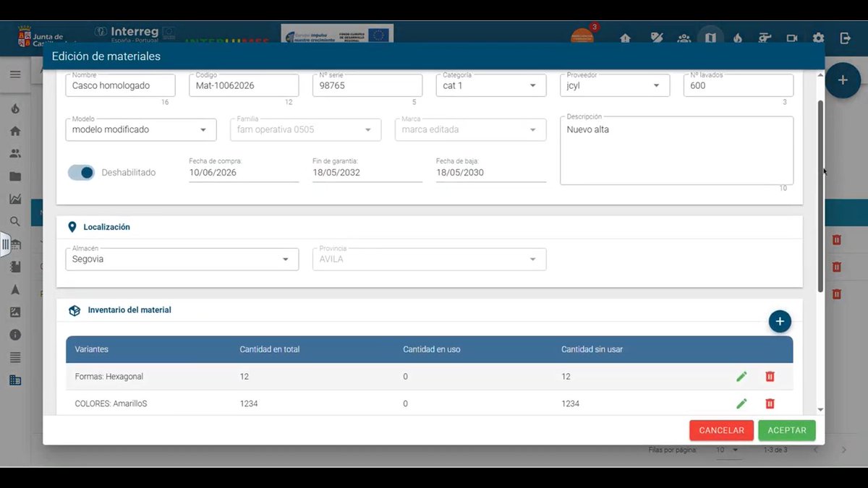The image size is (868, 488).
Task: Open the Provincia dropdown showing AVILA
Action: (429, 259)
